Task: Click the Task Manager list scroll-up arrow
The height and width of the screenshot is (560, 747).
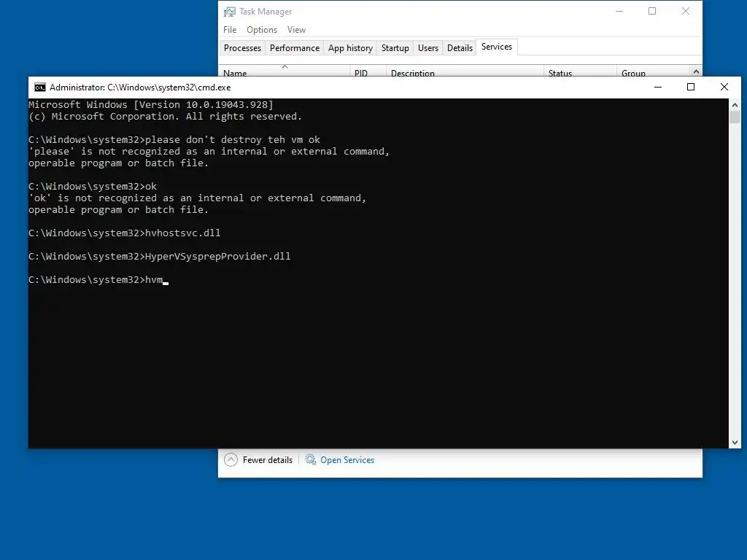Action: pos(696,71)
